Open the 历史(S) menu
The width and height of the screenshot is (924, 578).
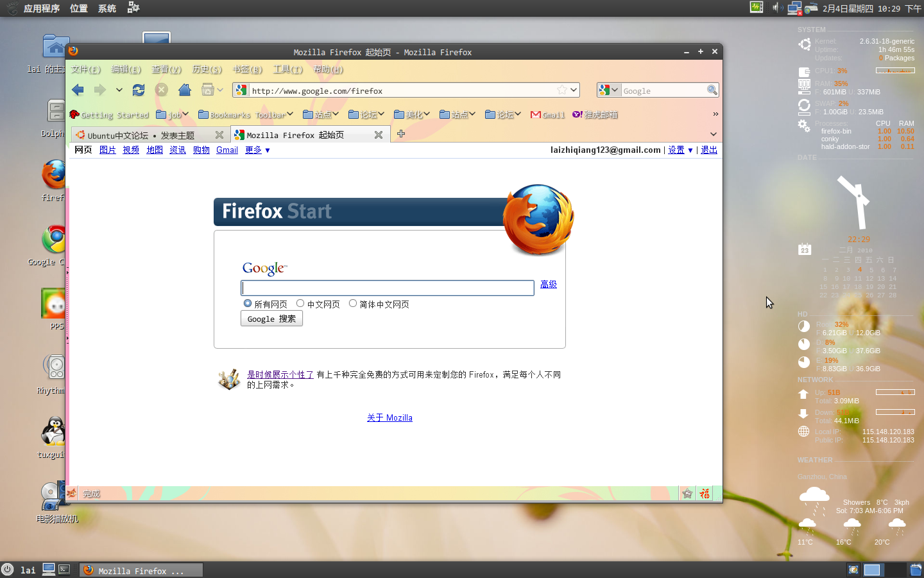click(207, 69)
